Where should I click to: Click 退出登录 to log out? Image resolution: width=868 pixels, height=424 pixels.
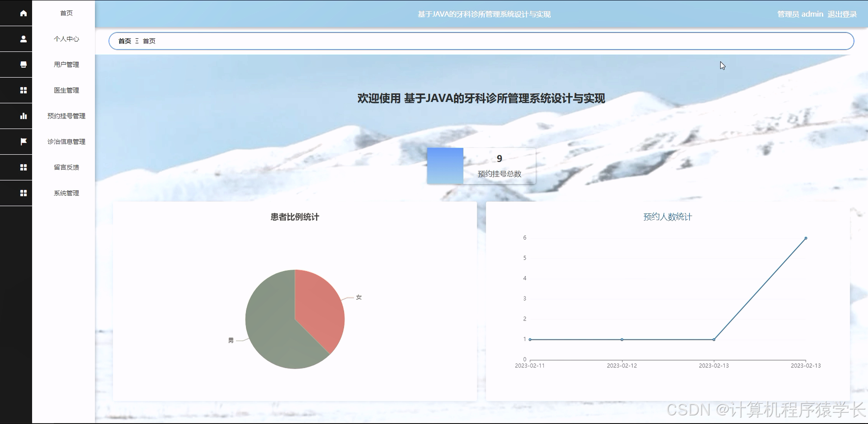[x=842, y=14]
